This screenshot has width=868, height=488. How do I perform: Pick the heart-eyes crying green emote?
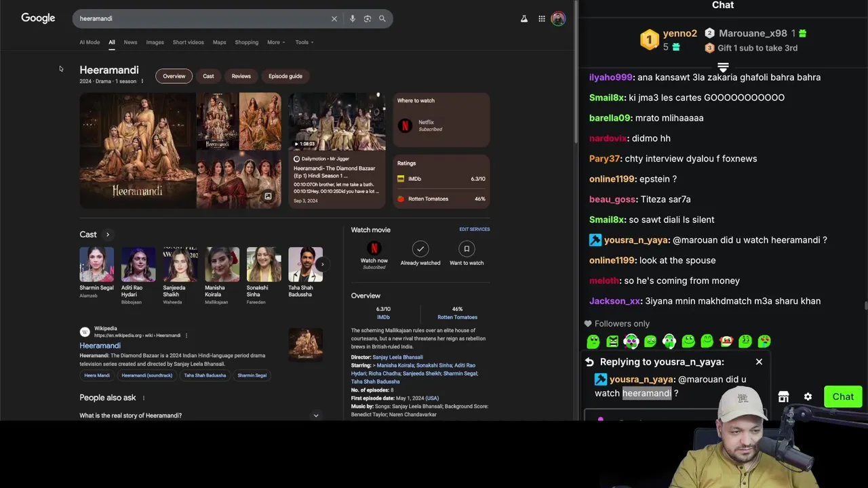point(764,342)
